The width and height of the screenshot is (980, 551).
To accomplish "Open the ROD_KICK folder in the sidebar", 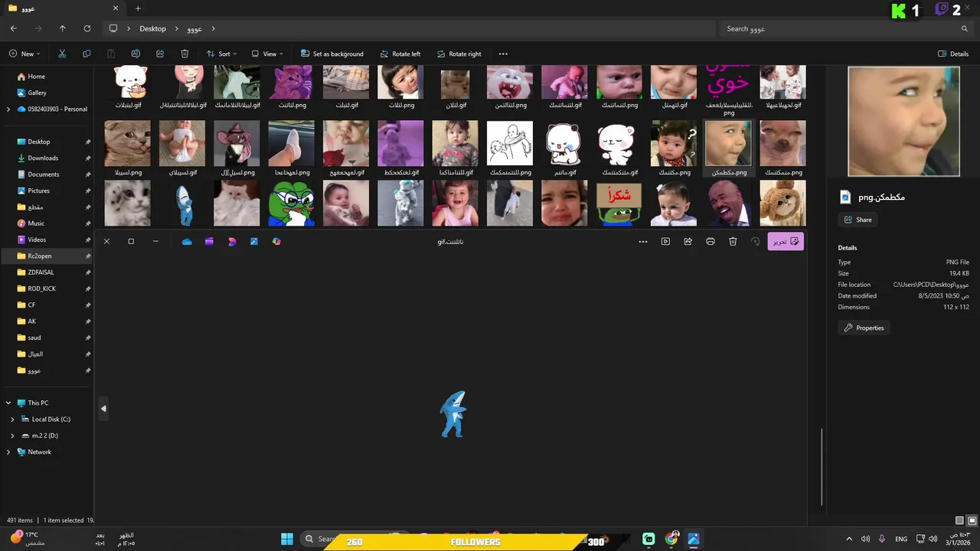I will click(41, 289).
